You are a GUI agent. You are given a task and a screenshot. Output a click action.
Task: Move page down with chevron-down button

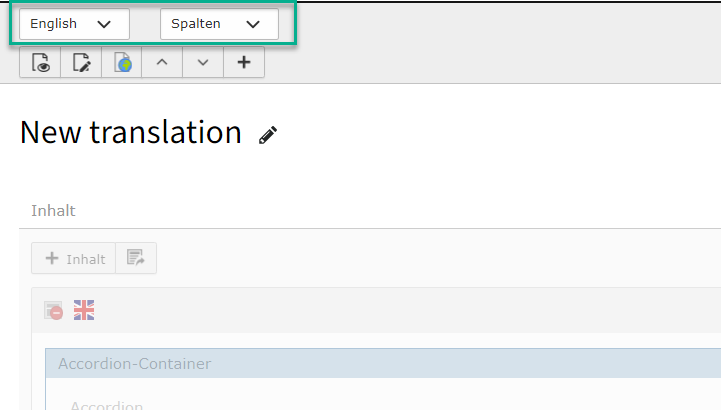[203, 63]
